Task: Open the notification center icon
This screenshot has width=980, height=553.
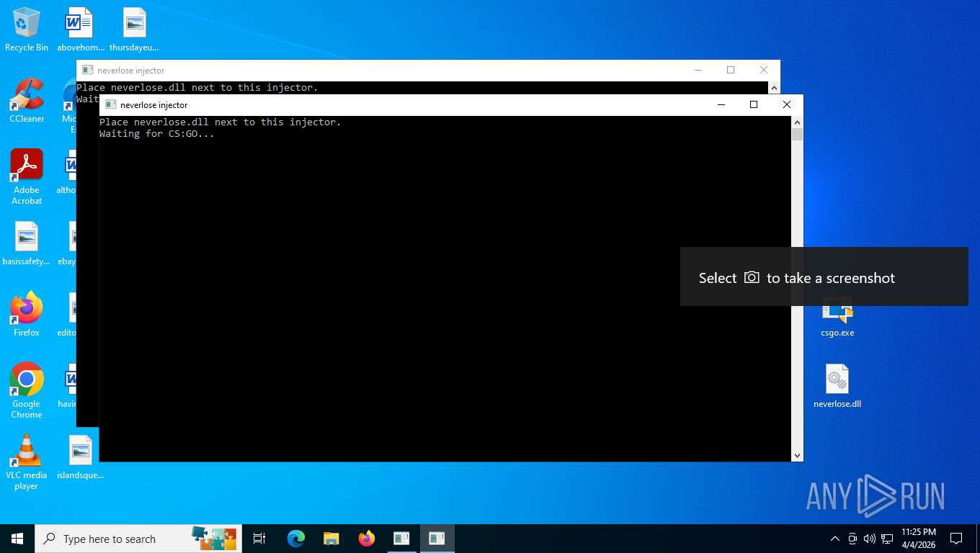Action: click(x=956, y=539)
